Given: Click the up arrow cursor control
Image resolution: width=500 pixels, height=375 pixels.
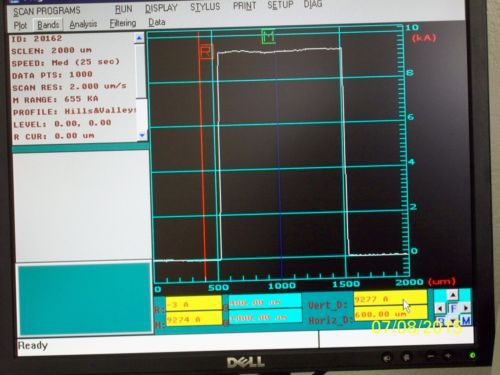Looking at the screenshot, I should 452,295.
